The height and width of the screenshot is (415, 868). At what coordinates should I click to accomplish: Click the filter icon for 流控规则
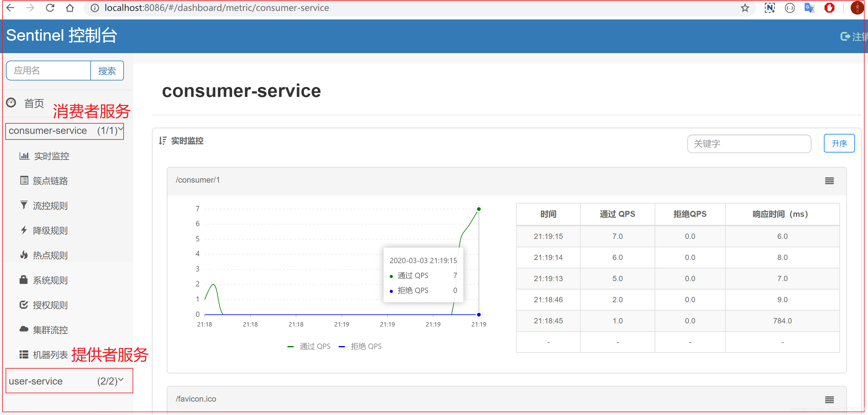24,205
